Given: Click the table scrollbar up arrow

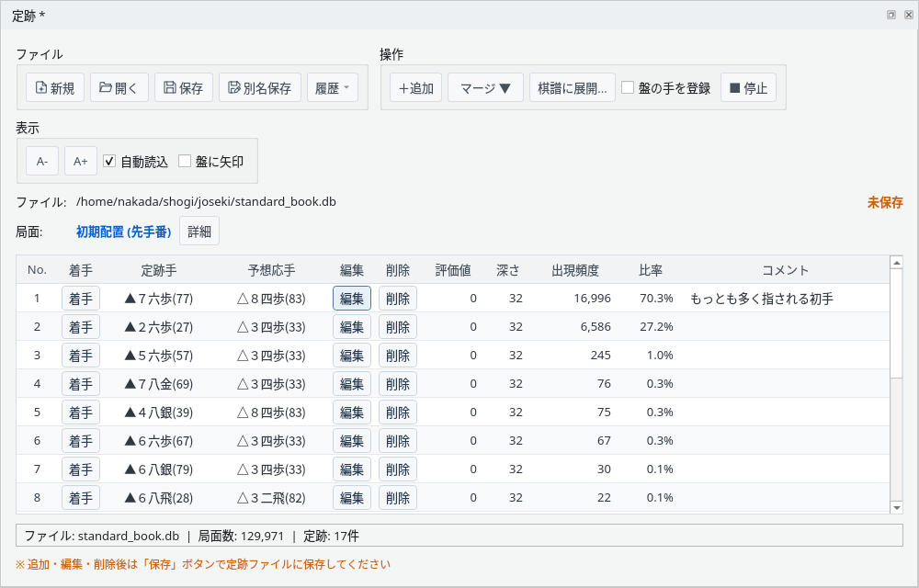Looking at the screenshot, I should pos(896,263).
